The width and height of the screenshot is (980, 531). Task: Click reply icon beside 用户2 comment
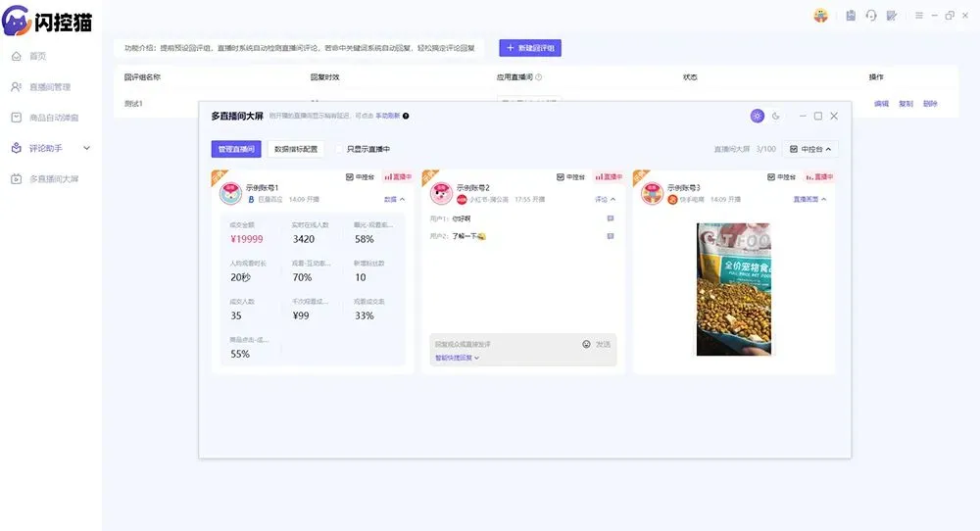click(611, 236)
